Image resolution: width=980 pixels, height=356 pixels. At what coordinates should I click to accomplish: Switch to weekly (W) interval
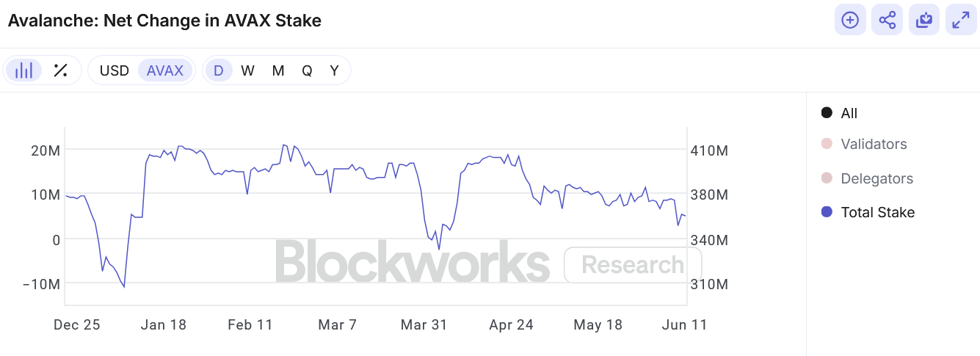click(x=248, y=70)
